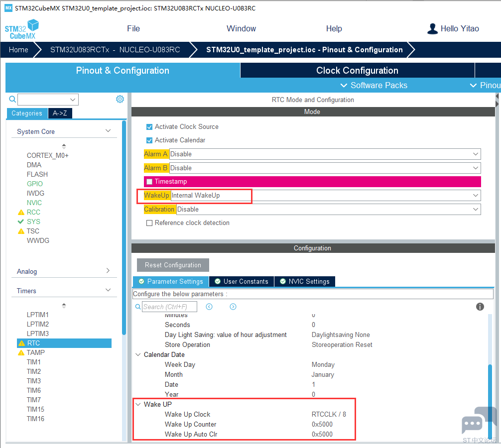The width and height of the screenshot is (501, 448).
Task: Select GPIO in System Core
Action: click(x=34, y=184)
